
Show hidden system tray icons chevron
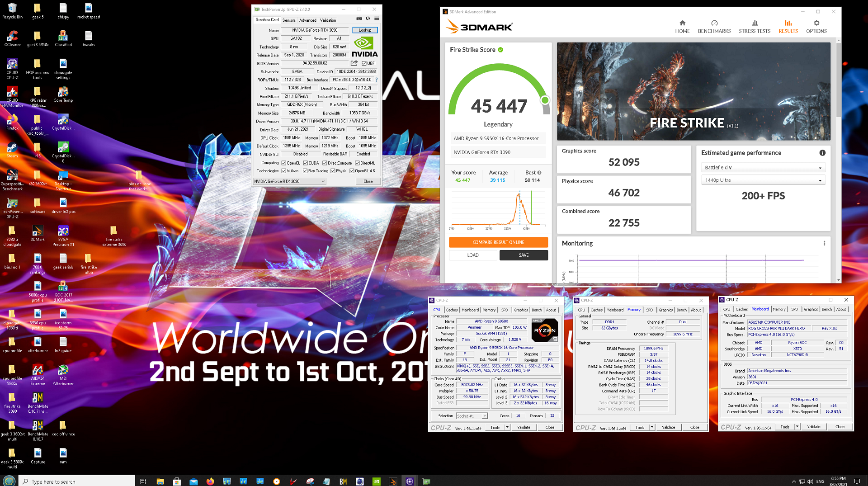(x=794, y=481)
